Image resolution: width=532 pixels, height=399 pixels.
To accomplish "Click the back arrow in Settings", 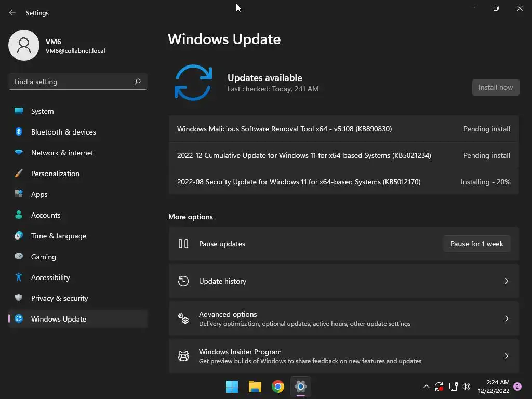I will (12, 12).
